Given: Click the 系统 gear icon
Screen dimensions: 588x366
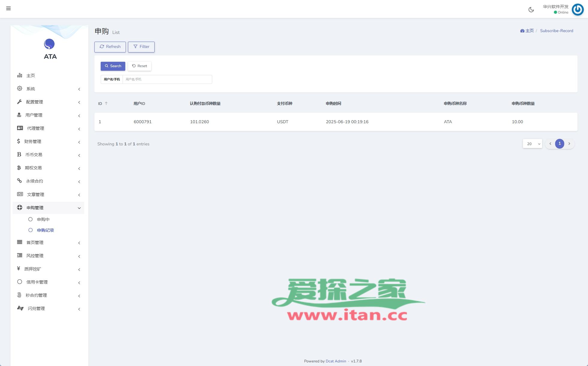Looking at the screenshot, I should [x=19, y=88].
